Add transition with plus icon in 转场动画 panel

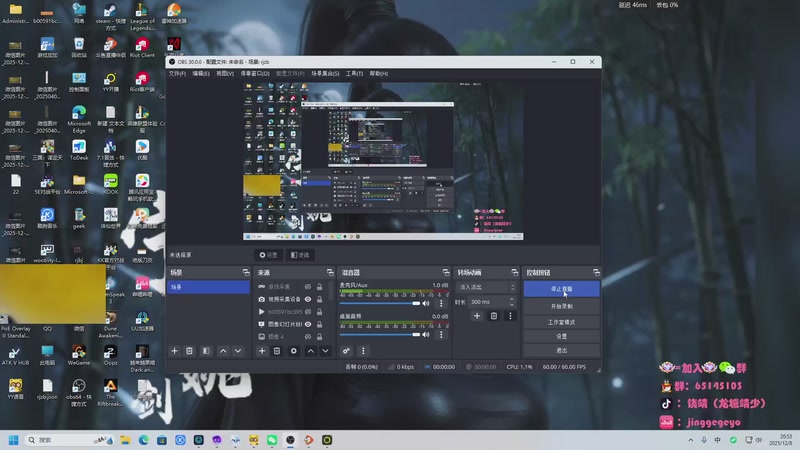tap(477, 316)
